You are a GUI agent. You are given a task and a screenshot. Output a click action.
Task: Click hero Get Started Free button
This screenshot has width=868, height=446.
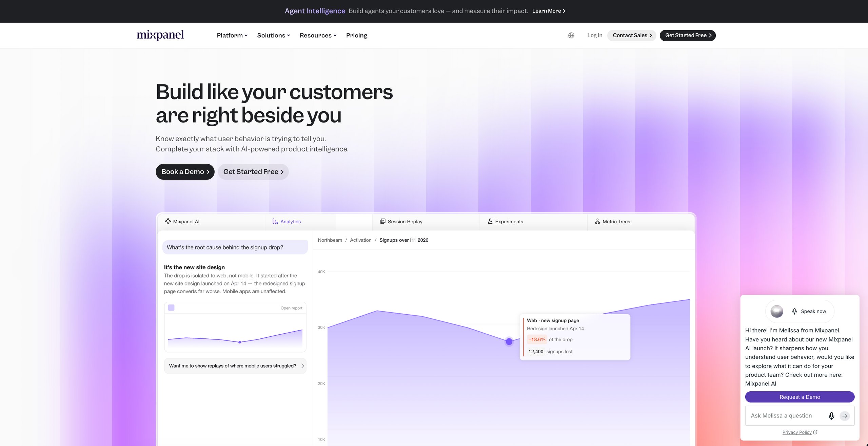pos(253,172)
